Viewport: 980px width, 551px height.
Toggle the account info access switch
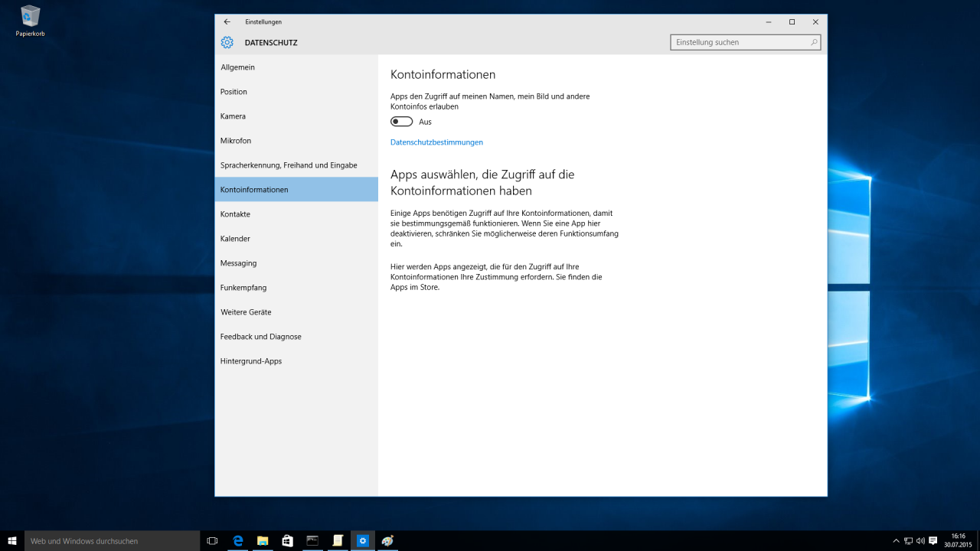[401, 122]
